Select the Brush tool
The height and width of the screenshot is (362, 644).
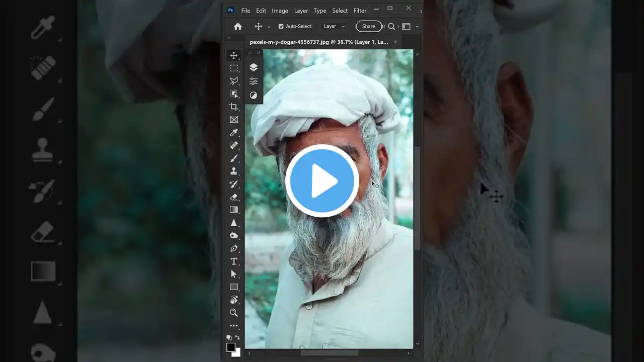pyautogui.click(x=233, y=158)
